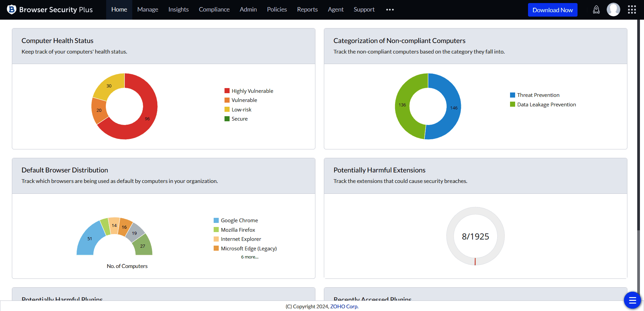The height and width of the screenshot is (311, 644).
Task: Click the 8/1925 harmful extensions gauge
Action: click(x=475, y=236)
